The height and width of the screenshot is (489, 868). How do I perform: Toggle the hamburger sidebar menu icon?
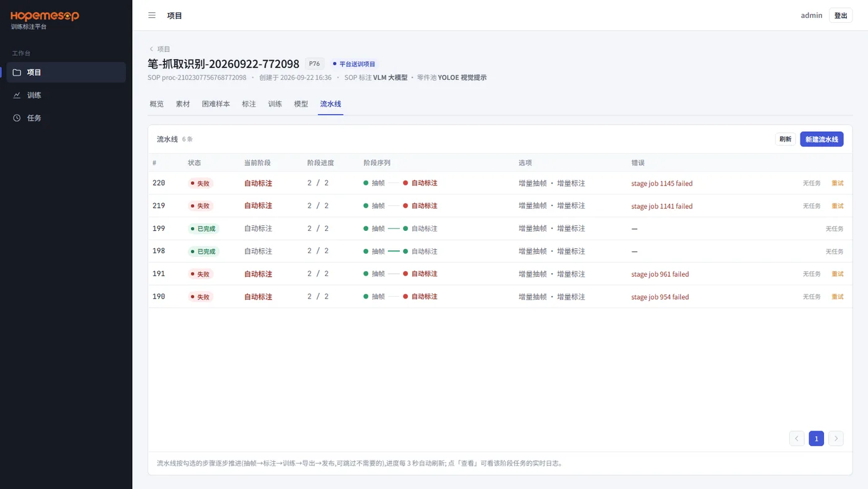pos(152,16)
